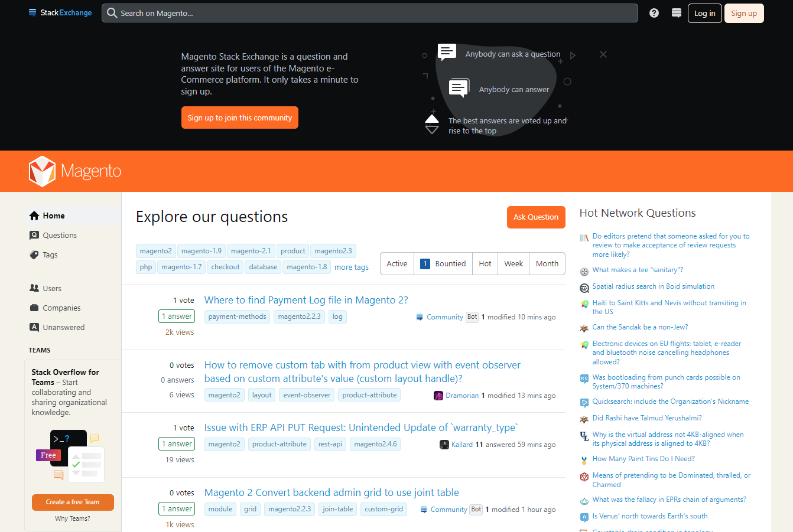Open 'Issue with ERP API PUT Request' question
The image size is (793, 532).
pyautogui.click(x=361, y=427)
